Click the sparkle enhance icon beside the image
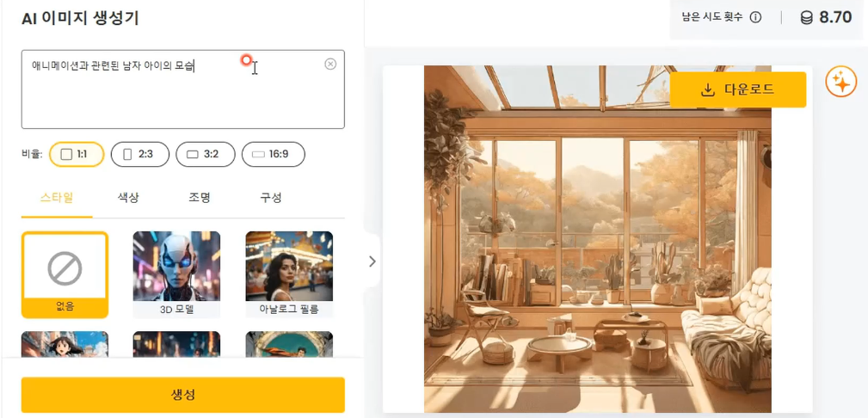 840,82
